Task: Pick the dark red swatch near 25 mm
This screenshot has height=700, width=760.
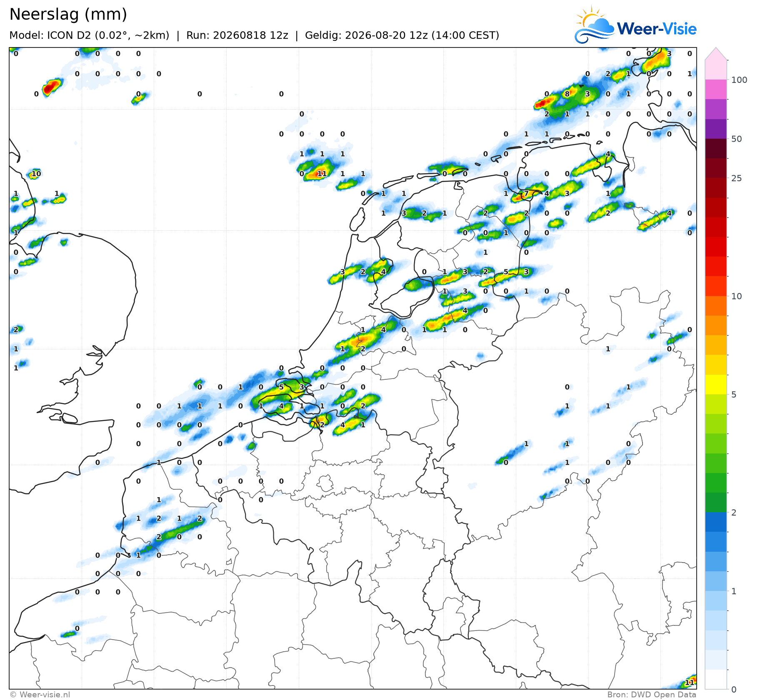Action: pyautogui.click(x=716, y=168)
